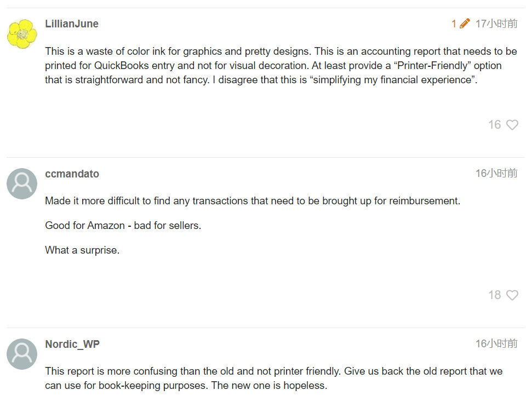The height and width of the screenshot is (413, 532).
Task: Show the 16 likes count
Action: (495, 125)
